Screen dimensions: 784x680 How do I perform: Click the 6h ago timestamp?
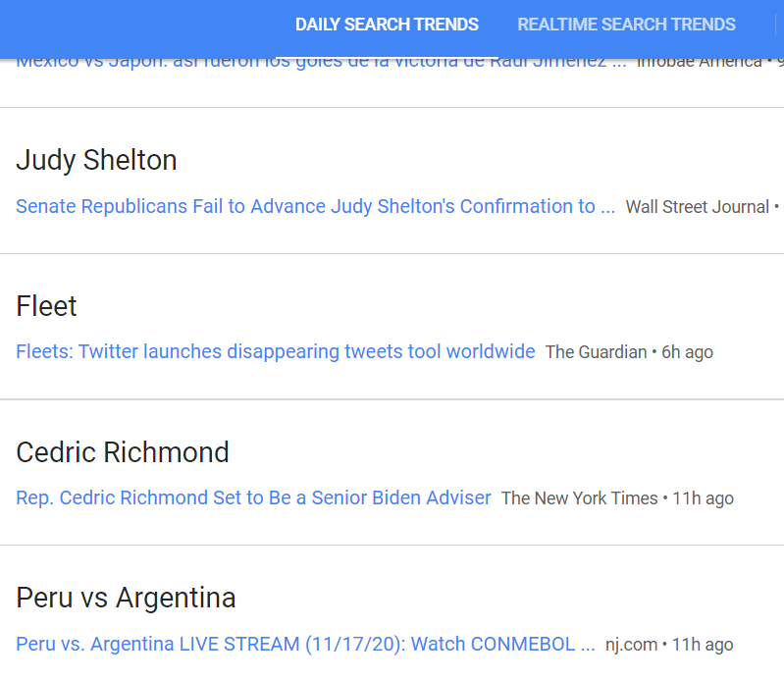tap(686, 352)
